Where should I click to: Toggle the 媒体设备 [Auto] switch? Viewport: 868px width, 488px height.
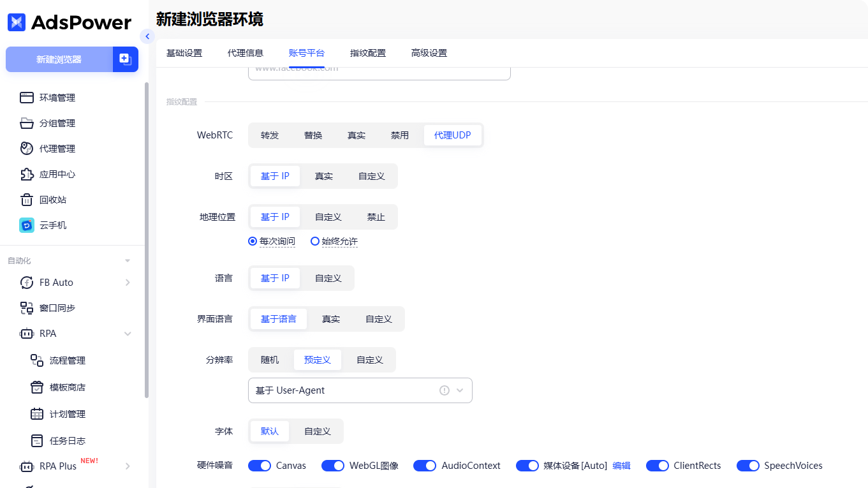click(x=527, y=466)
